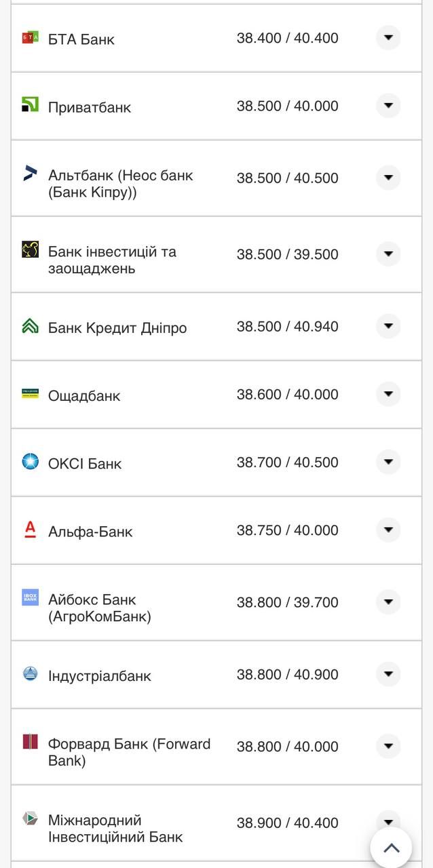The height and width of the screenshot is (868, 433).
Task: Expand БТА Банк rate details
Action: [388, 38]
